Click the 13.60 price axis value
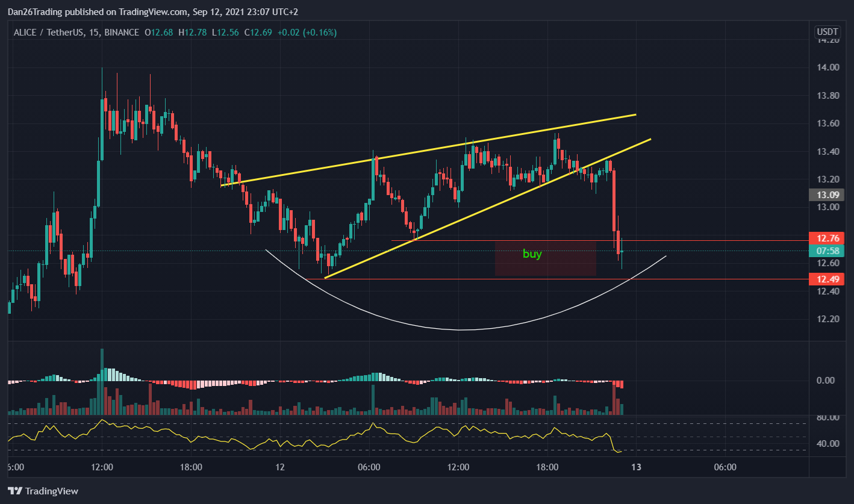The height and width of the screenshot is (504, 854). tap(828, 123)
